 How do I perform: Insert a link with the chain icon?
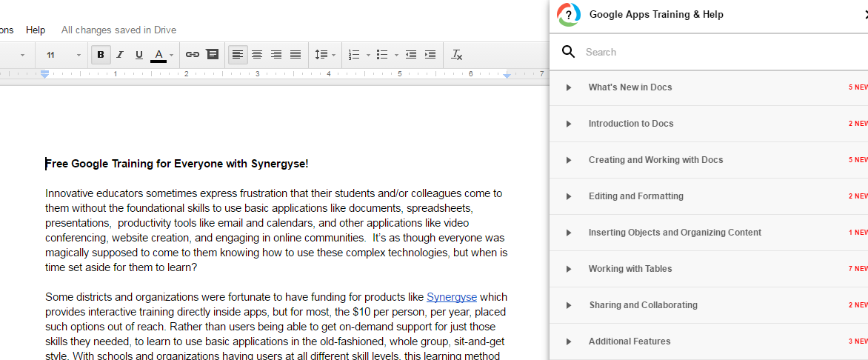[192, 55]
